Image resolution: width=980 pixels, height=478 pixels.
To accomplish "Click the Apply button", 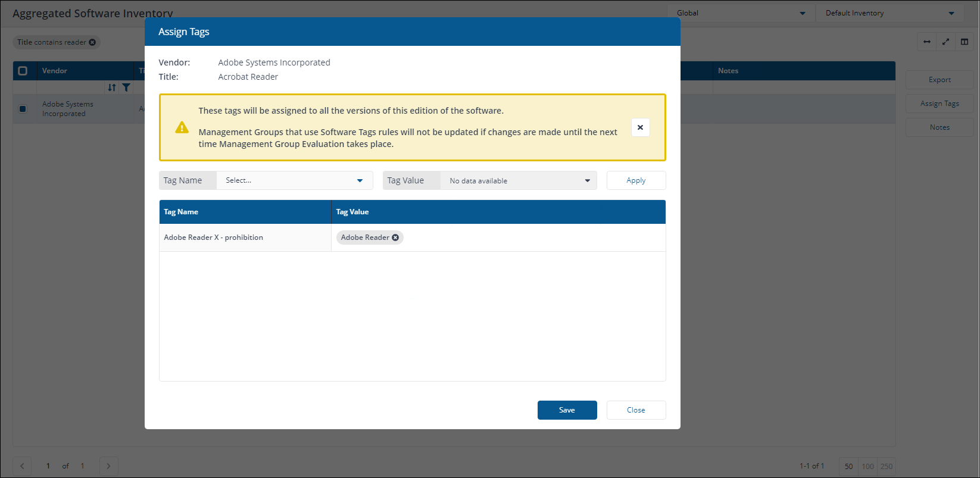I will click(636, 180).
